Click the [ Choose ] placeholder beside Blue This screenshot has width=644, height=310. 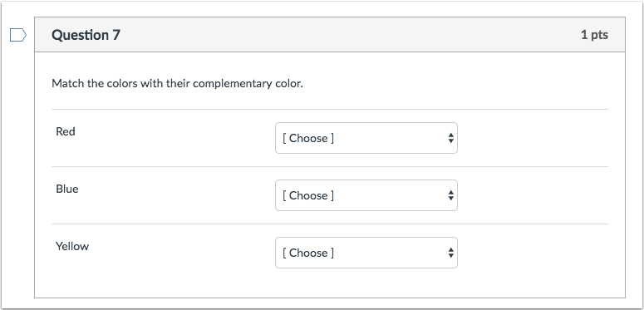[x=308, y=195]
